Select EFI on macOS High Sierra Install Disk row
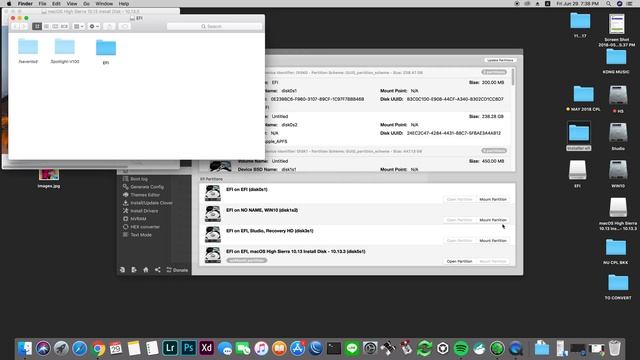640x360 pixels. point(357,256)
